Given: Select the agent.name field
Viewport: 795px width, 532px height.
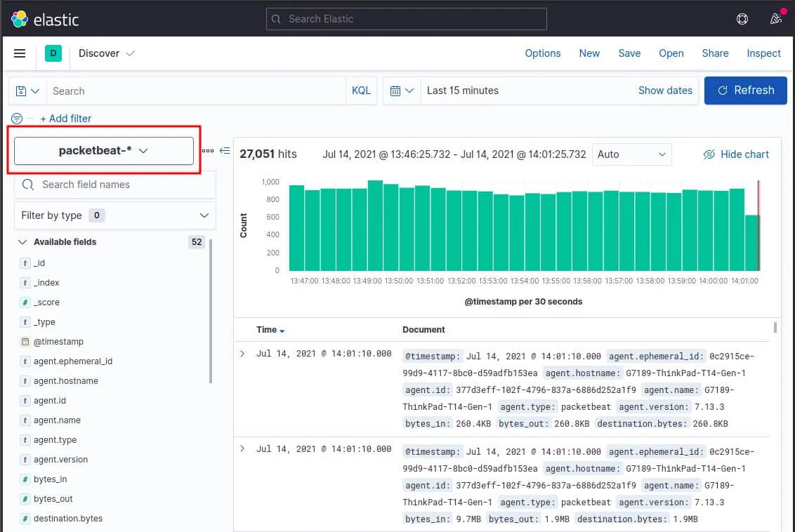Looking at the screenshot, I should tap(57, 420).
